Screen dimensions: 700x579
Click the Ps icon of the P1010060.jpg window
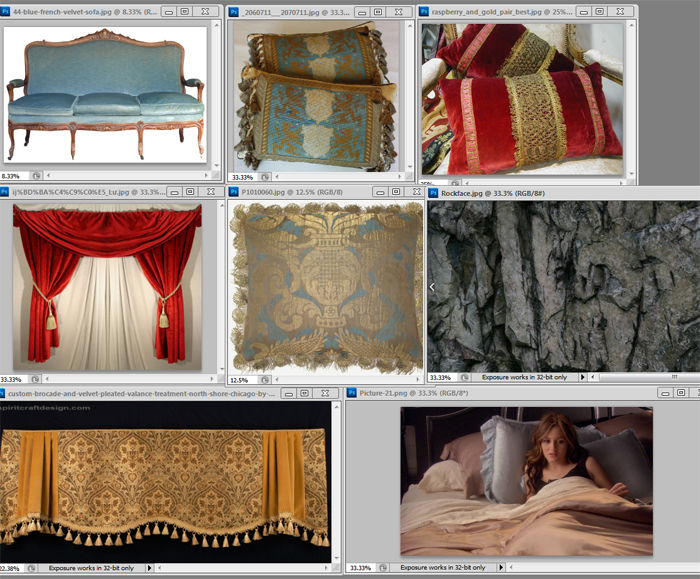[233, 192]
